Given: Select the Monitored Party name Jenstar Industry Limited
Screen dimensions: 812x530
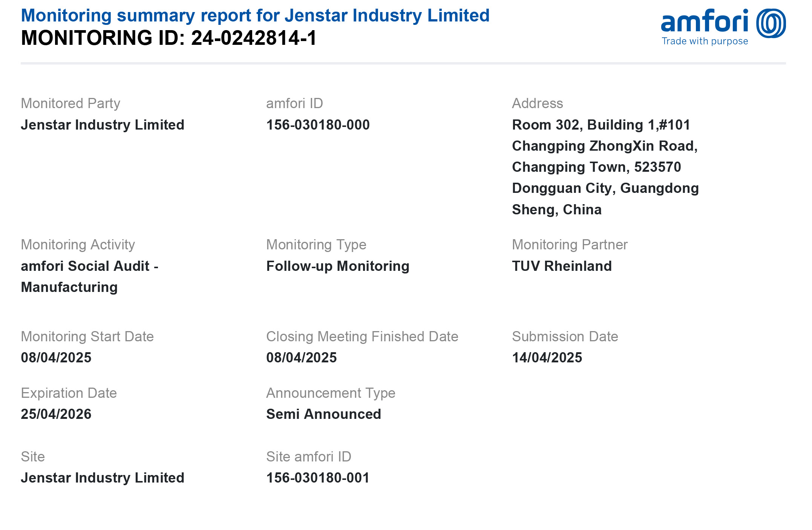Looking at the screenshot, I should (x=103, y=125).
